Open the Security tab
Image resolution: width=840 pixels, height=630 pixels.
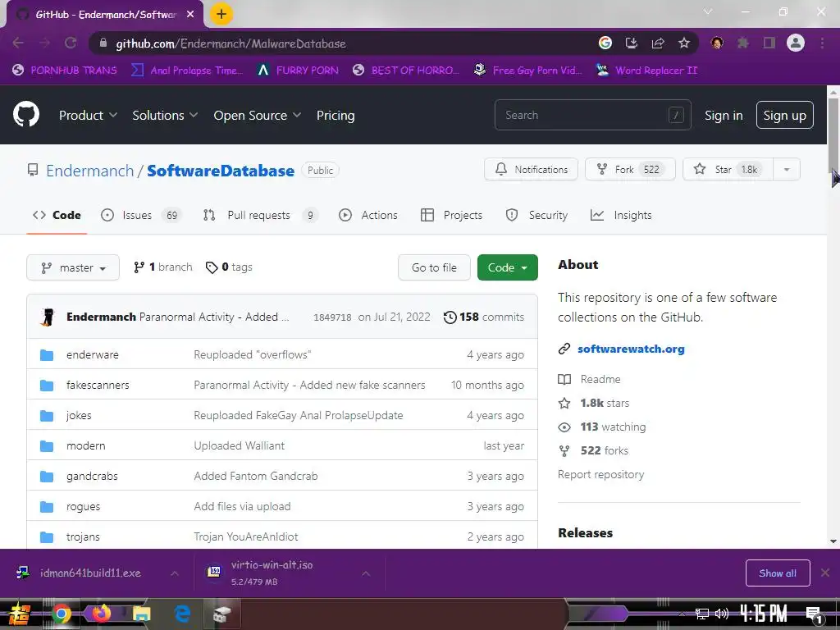click(x=536, y=215)
